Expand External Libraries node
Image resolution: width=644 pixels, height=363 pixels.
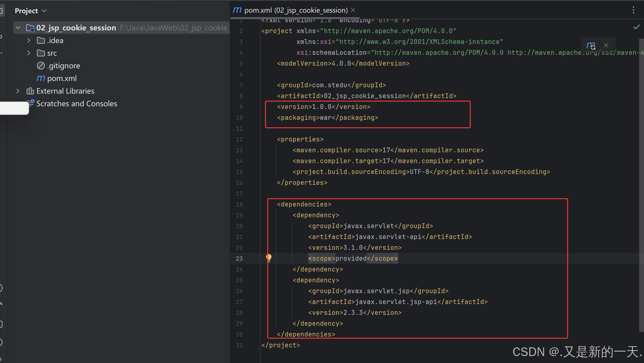point(18,91)
